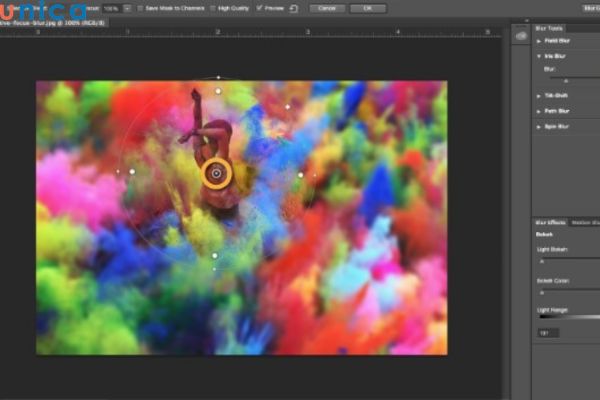Click the Light Range value field
Viewport: 600px width, 400px height.
click(548, 333)
